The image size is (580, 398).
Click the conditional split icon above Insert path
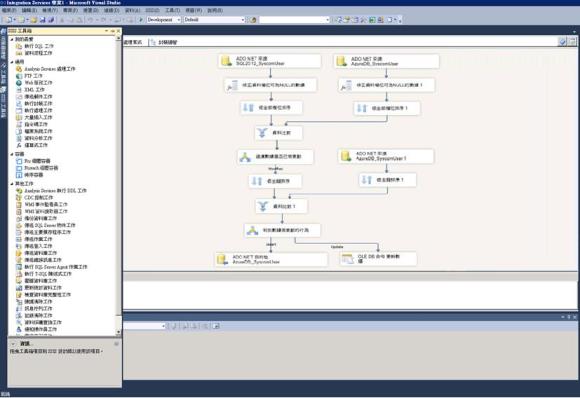253,230
